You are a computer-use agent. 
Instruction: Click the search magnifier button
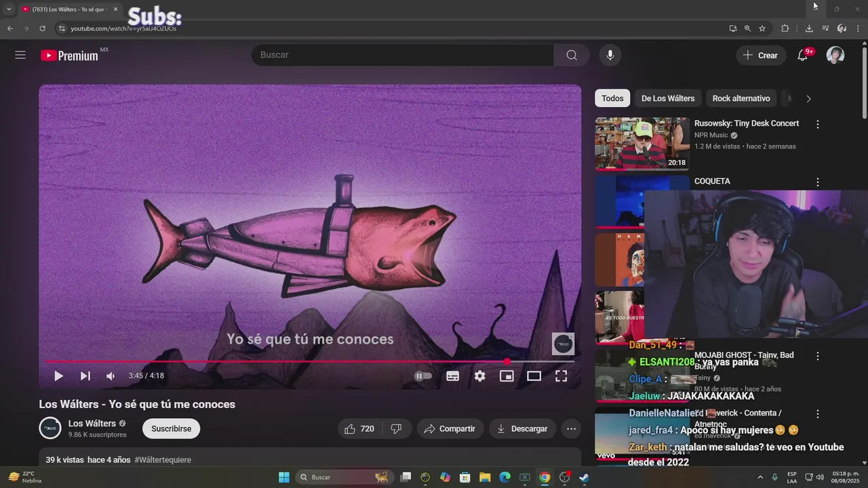572,56
